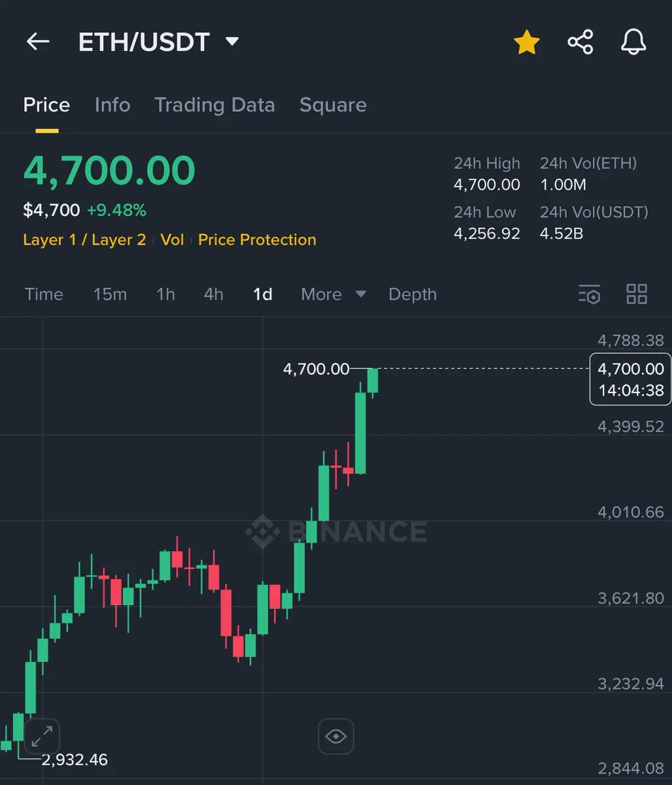Screen dimensions: 672x785
Task: Tap the current price label 4,700.00 on axis
Action: coord(630,379)
